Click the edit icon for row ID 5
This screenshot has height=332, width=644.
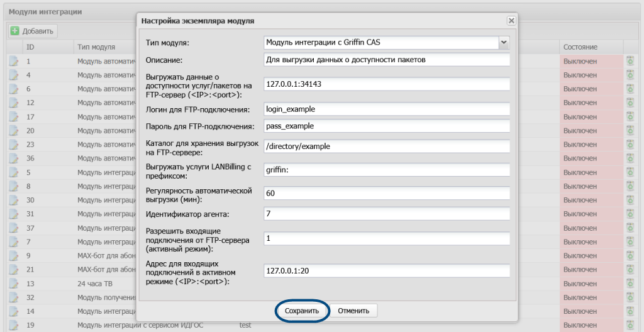click(x=14, y=172)
